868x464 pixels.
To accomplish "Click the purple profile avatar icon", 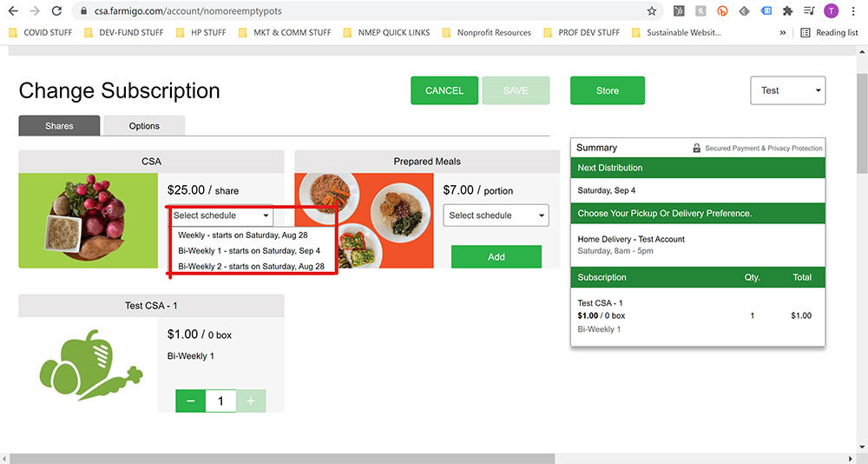I will tap(831, 10).
